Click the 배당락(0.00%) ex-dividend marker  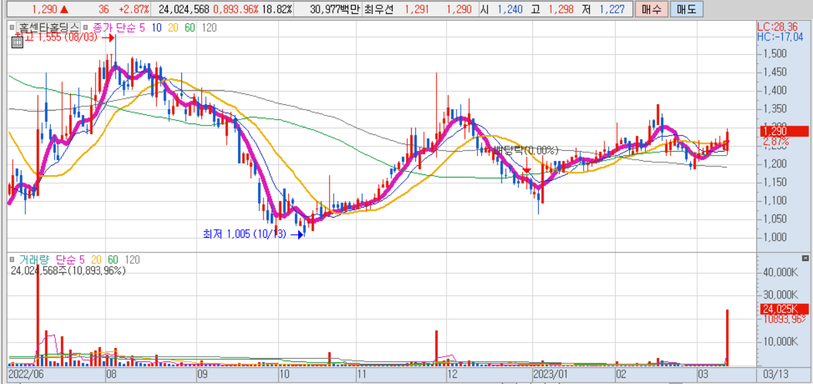tap(526, 151)
